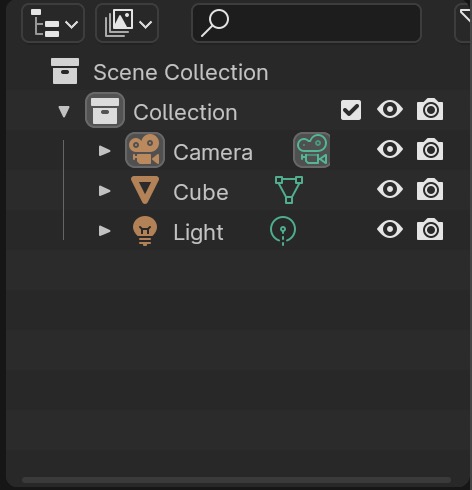Screen dimensions: 472x490
Task: Click the outliner search field
Action: click(x=307, y=23)
